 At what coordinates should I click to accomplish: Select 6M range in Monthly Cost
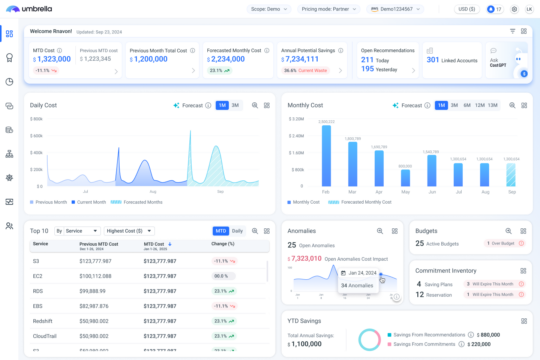467,105
